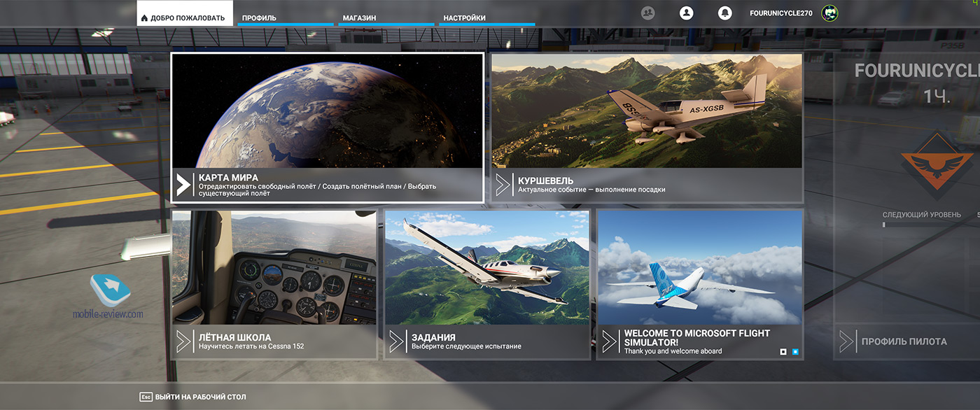The width and height of the screenshot is (980, 410).
Task: Open the Куршевель landing event tile
Action: coord(647,127)
